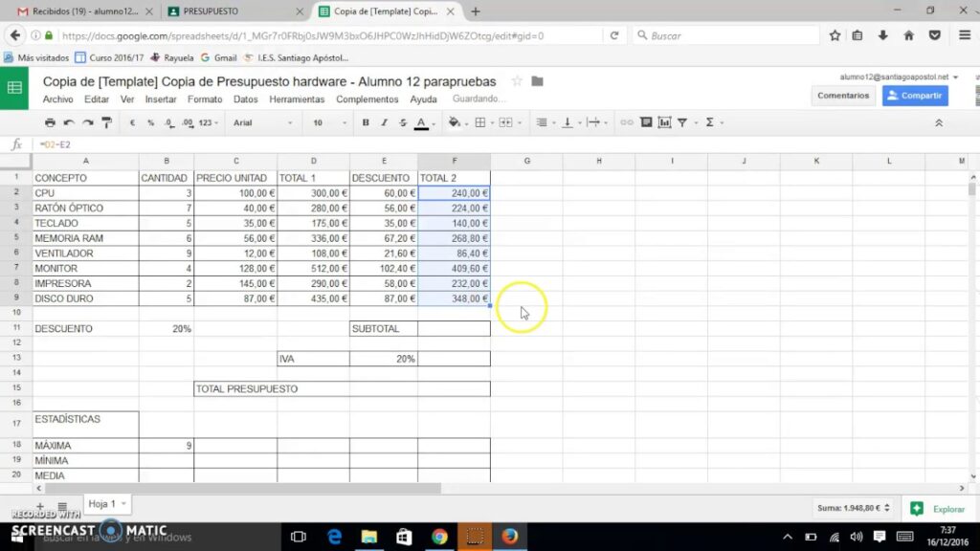Click the filter icon

[x=682, y=123]
